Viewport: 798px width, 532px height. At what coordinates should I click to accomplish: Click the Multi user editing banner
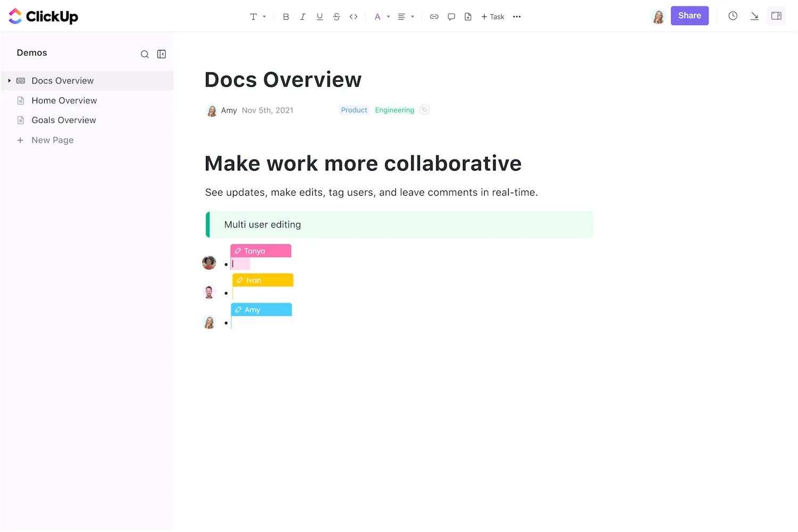(x=399, y=225)
